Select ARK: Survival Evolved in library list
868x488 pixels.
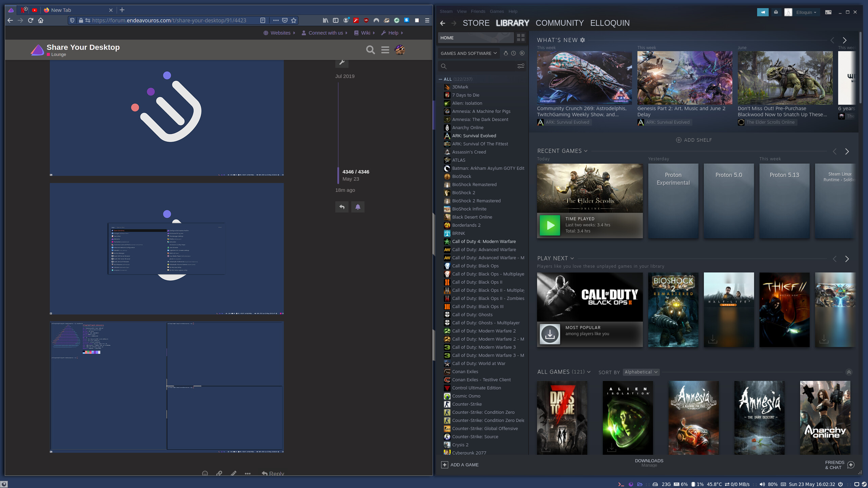click(x=474, y=136)
